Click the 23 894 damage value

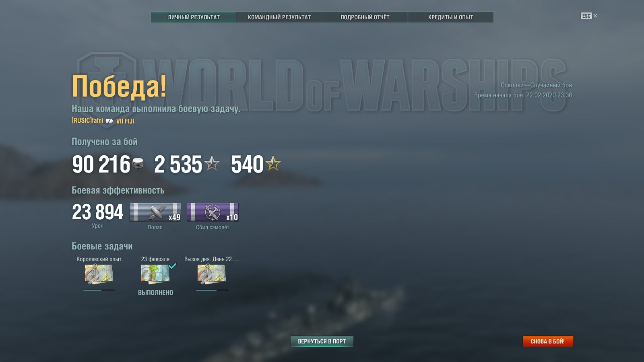pos(97,212)
